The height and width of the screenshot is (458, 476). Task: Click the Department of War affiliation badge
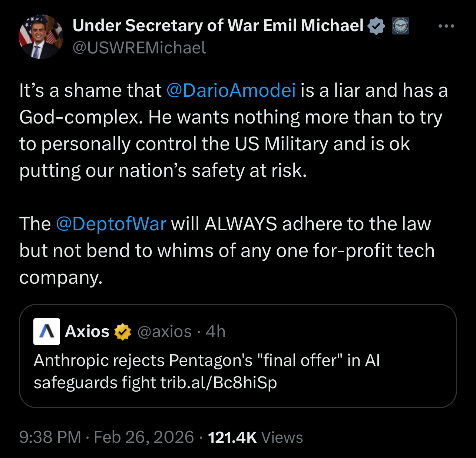[x=401, y=26]
